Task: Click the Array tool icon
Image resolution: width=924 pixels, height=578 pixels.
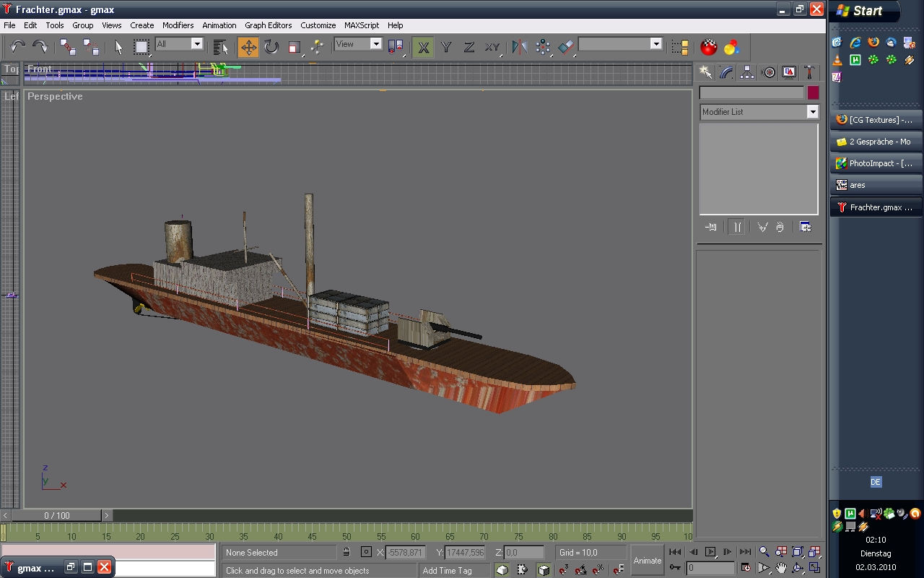Action: [543, 48]
